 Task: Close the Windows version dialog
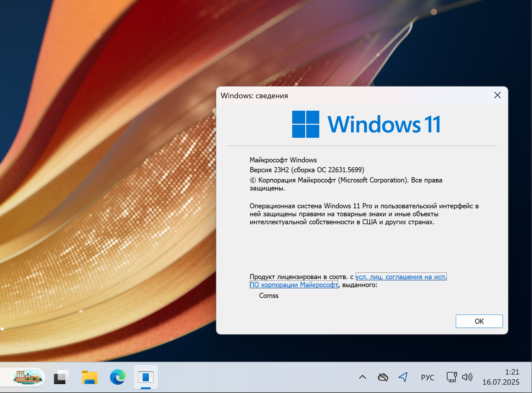click(x=497, y=95)
